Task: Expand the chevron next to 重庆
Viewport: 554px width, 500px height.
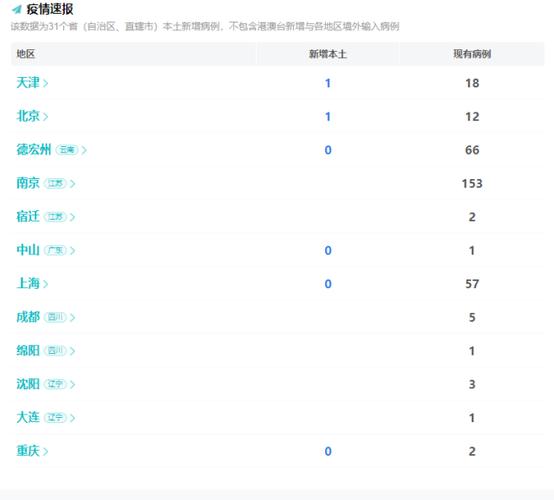Action: pos(46,452)
